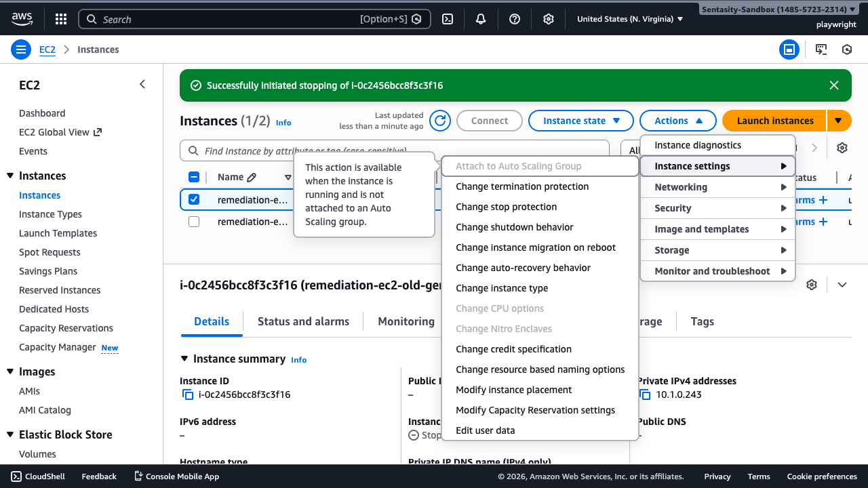Refresh the instances list
The width and height of the screenshot is (868, 488).
point(439,120)
